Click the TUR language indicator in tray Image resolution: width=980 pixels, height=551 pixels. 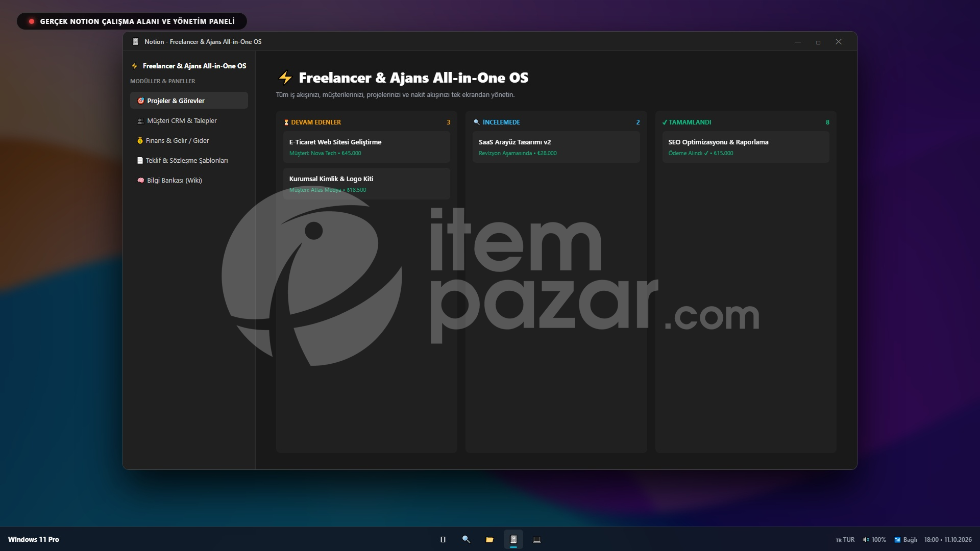pyautogui.click(x=845, y=540)
